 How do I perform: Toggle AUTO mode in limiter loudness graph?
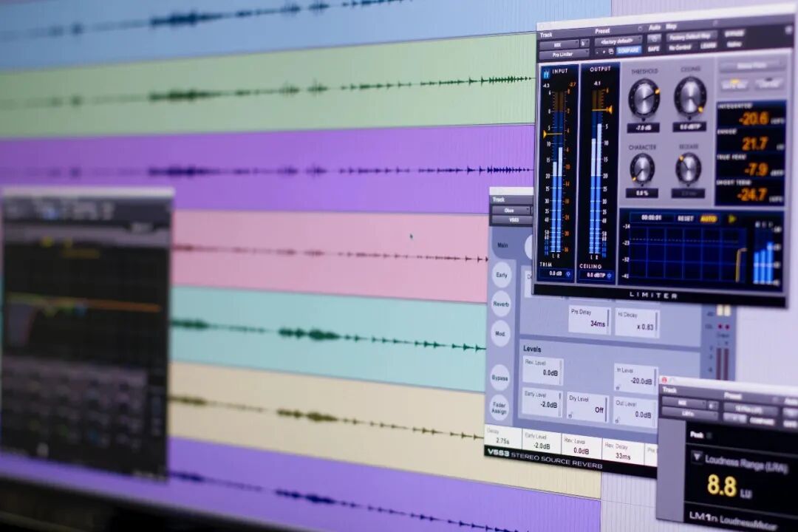tap(708, 219)
